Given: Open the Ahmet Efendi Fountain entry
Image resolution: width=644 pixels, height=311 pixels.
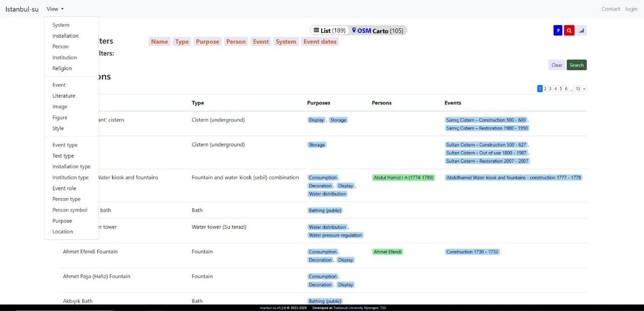Looking at the screenshot, I should coord(90,252).
